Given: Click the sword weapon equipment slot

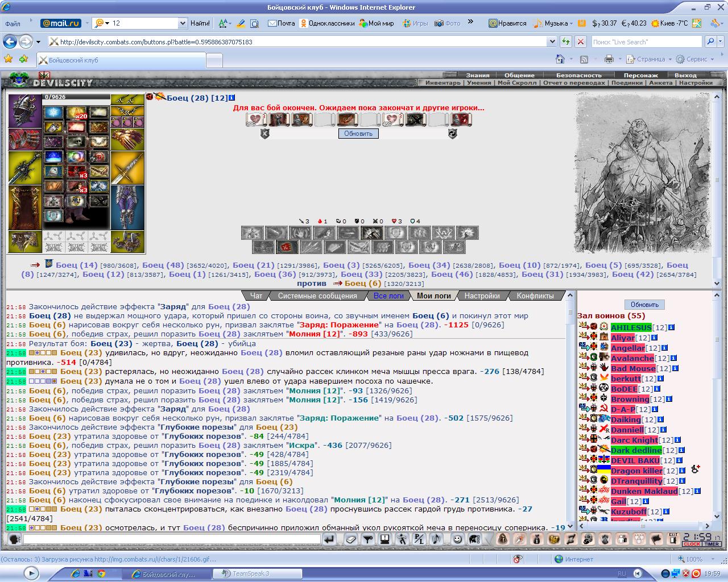Looking at the screenshot, I should pyautogui.click(x=127, y=168).
